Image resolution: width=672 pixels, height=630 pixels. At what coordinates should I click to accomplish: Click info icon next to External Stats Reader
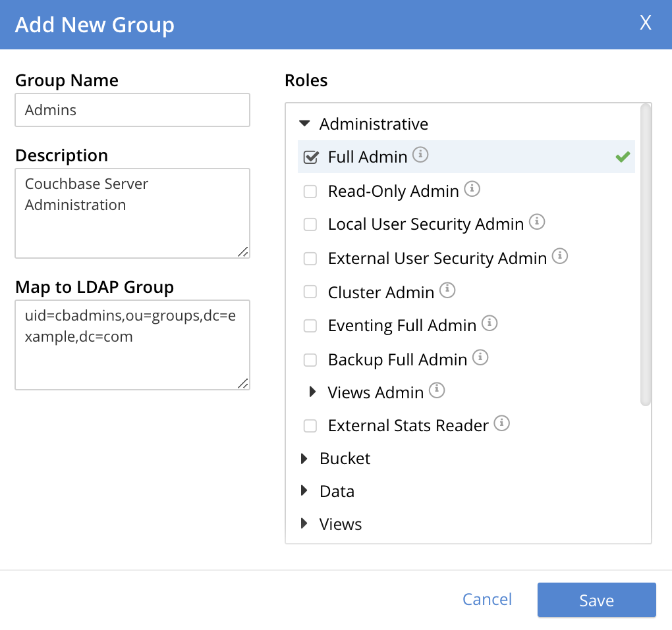pos(502,424)
